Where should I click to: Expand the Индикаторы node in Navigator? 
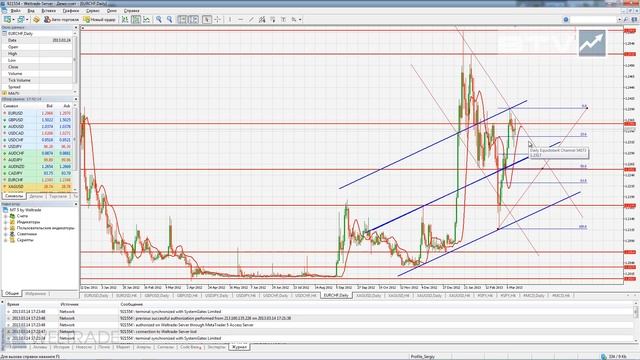tap(6, 222)
